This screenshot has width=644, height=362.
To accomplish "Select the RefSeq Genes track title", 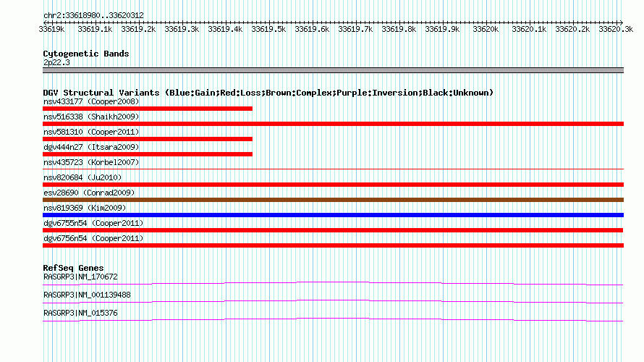I will click(73, 268).
